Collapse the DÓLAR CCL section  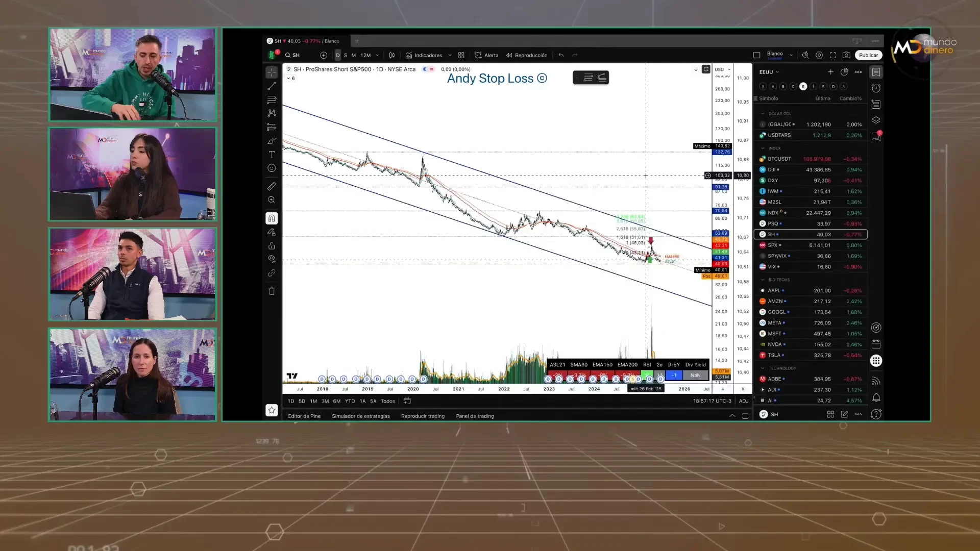pyautogui.click(x=763, y=114)
